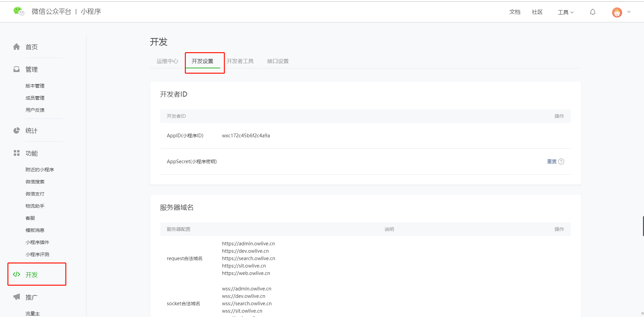Screen dimensions: 644x317
Task: Click wss://search.owlive.cn socket domain
Action: 247,304
